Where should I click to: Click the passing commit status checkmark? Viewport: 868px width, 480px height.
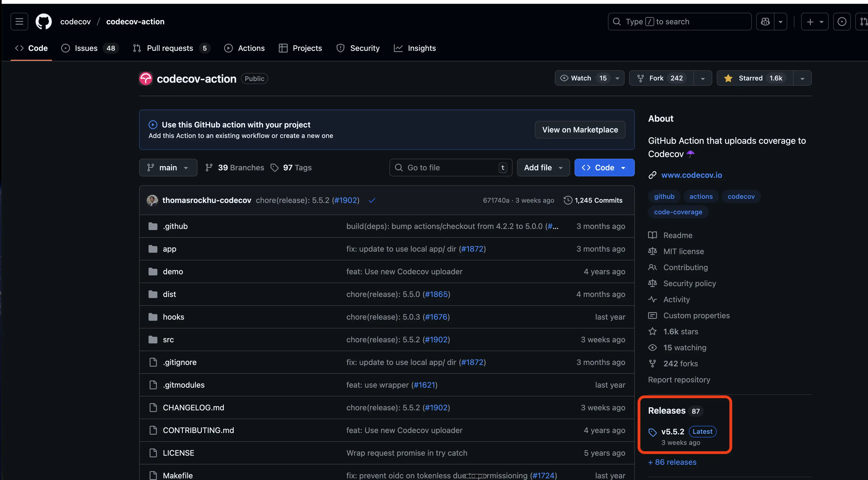[372, 200]
